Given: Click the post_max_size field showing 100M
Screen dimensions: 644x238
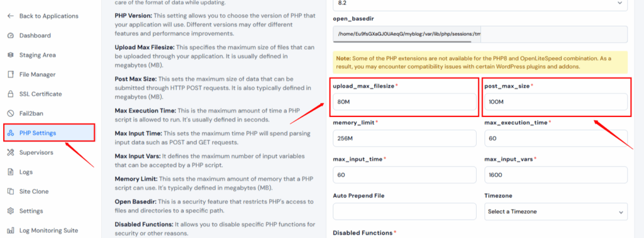Looking at the screenshot, I should (556, 102).
